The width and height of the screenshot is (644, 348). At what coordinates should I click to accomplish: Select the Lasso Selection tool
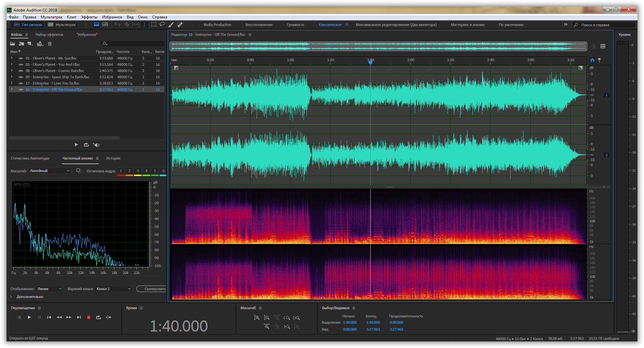162,25
